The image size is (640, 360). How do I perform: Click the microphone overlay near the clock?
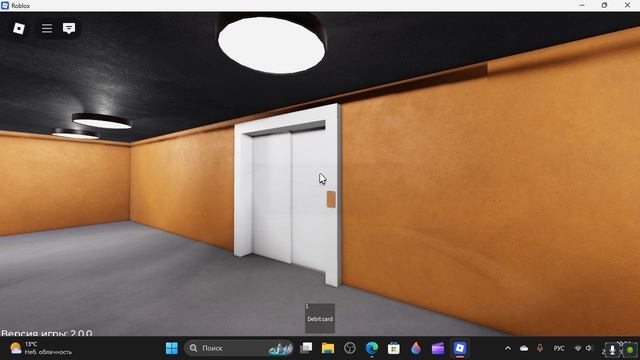(x=612, y=350)
